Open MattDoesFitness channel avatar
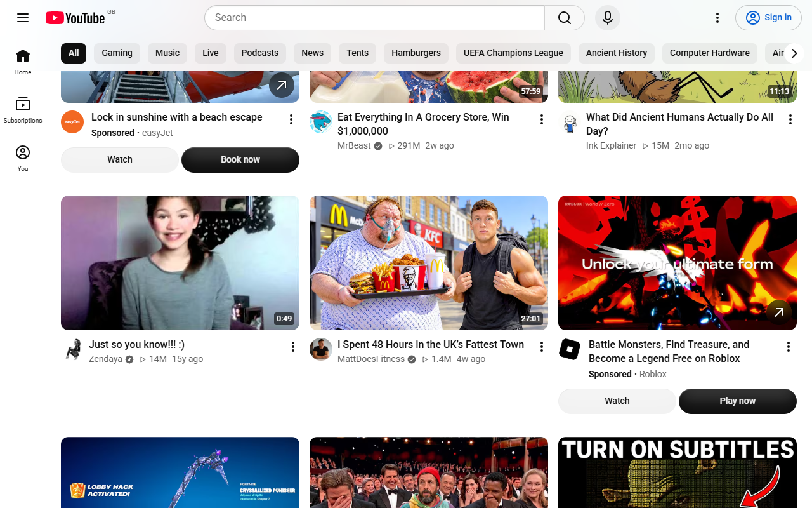Image resolution: width=812 pixels, height=508 pixels. (321, 349)
